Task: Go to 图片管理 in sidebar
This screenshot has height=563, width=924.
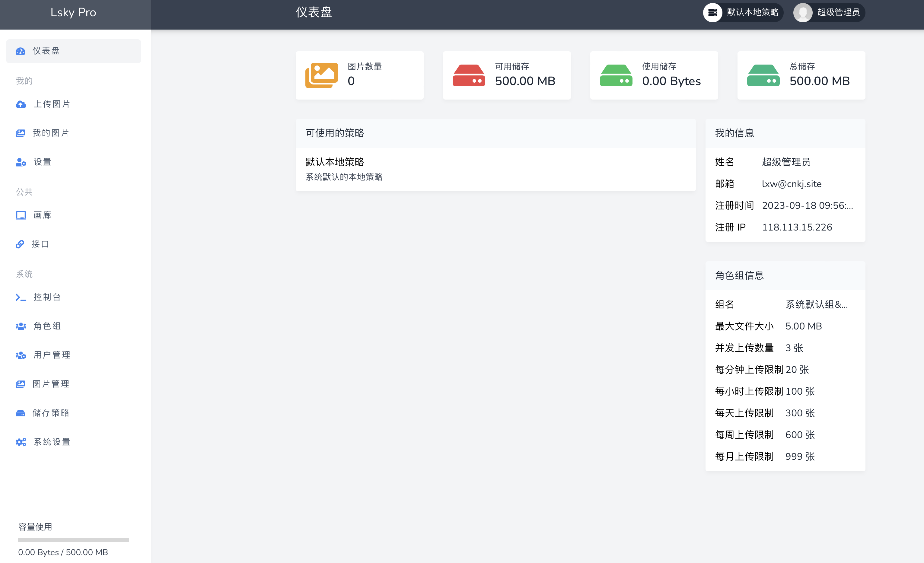Action: pyautogui.click(x=51, y=384)
